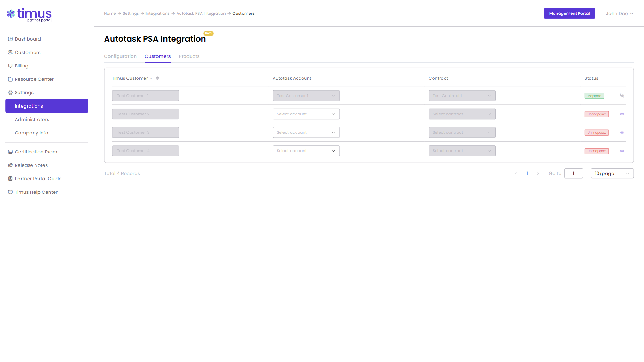Click the Management Portal button
The width and height of the screenshot is (644, 362).
click(569, 13)
